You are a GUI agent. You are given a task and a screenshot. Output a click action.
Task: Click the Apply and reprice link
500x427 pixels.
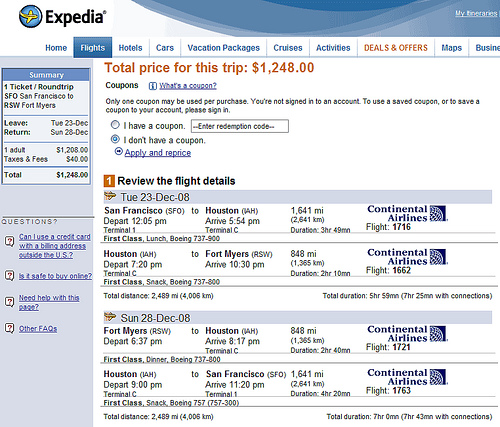(158, 153)
